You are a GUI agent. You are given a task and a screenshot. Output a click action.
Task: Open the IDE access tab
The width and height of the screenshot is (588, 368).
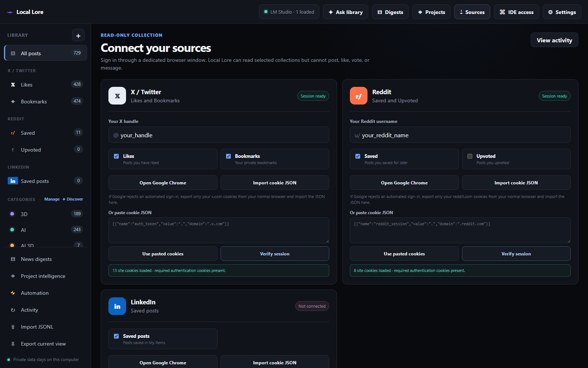click(516, 12)
